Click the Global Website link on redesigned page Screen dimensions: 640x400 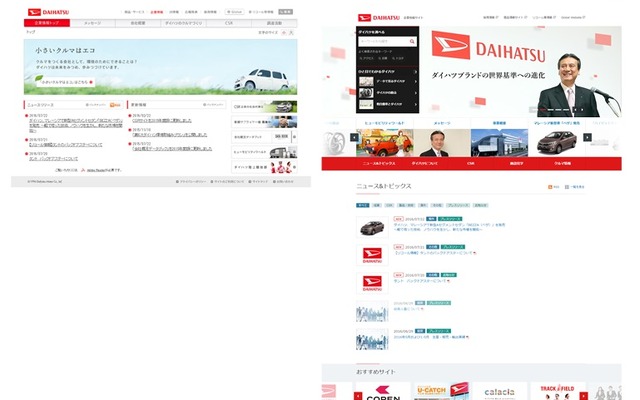tap(573, 18)
